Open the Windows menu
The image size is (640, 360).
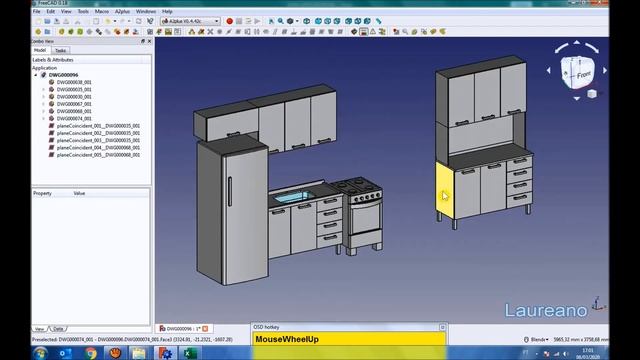(x=146, y=11)
